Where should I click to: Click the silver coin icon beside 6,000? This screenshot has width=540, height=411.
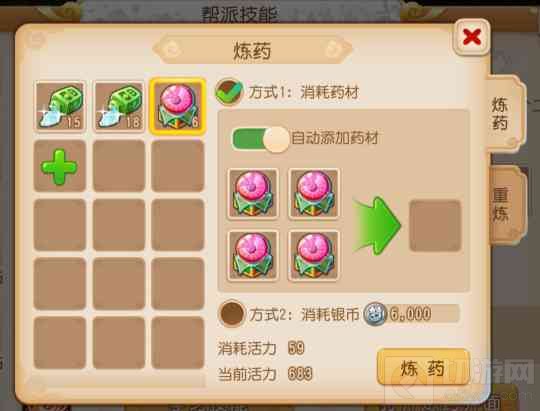tap(375, 314)
